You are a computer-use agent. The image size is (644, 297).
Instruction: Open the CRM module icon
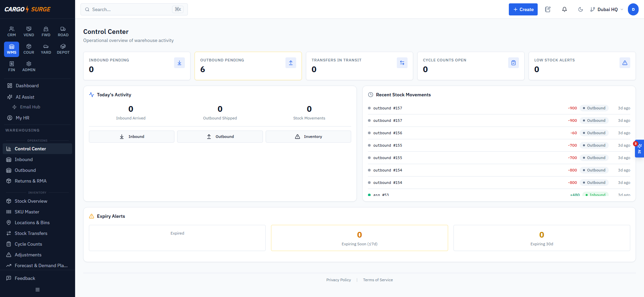click(x=12, y=32)
